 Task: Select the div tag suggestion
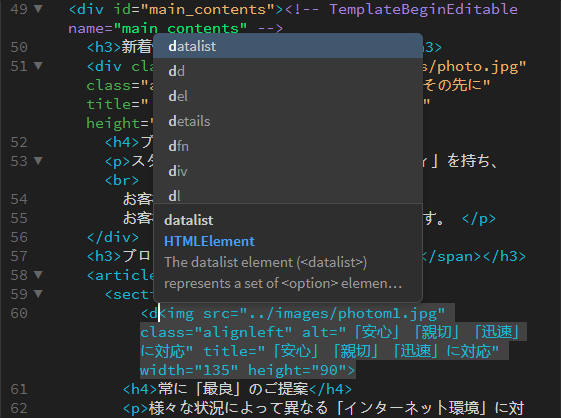point(288,171)
